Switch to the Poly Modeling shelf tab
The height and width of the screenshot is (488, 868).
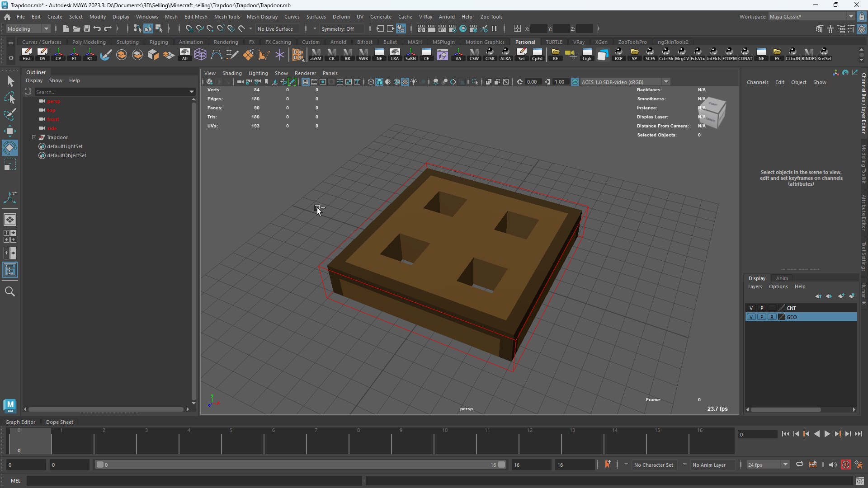point(89,42)
